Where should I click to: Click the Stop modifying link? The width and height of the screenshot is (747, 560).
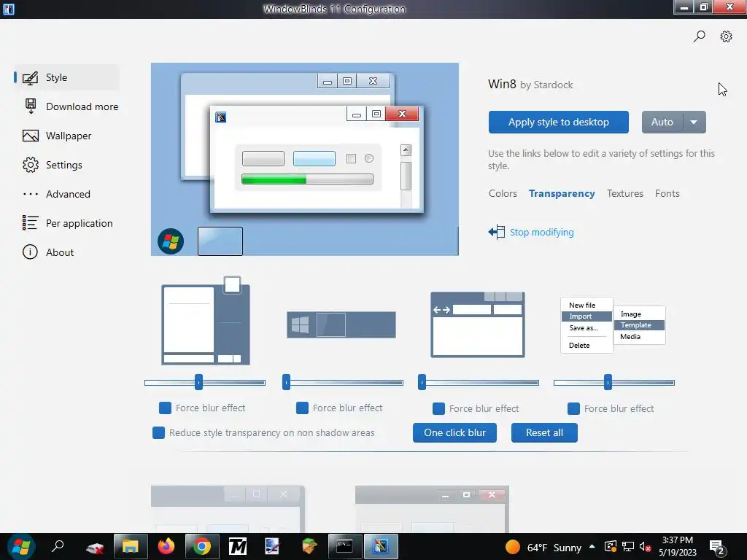tap(542, 233)
